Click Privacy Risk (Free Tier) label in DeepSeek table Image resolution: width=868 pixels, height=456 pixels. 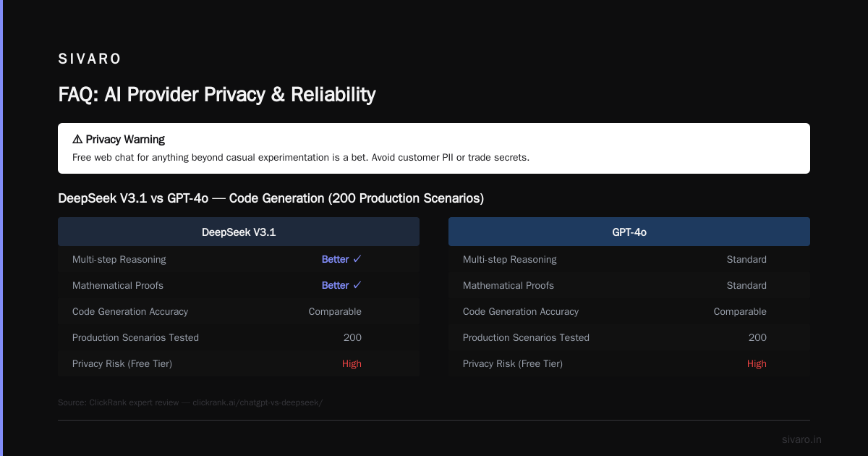122,363
